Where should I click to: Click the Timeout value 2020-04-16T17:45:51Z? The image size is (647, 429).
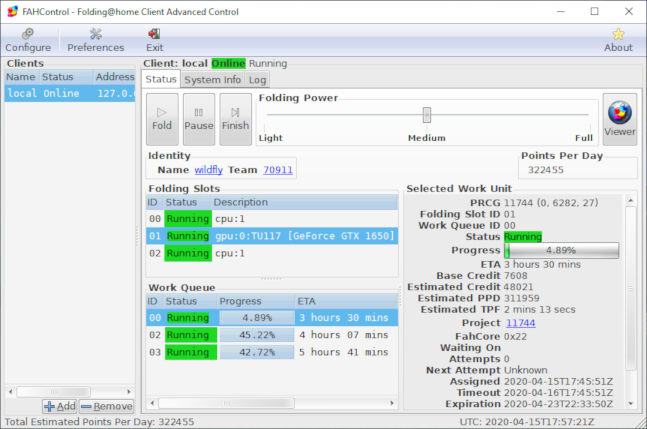(558, 393)
